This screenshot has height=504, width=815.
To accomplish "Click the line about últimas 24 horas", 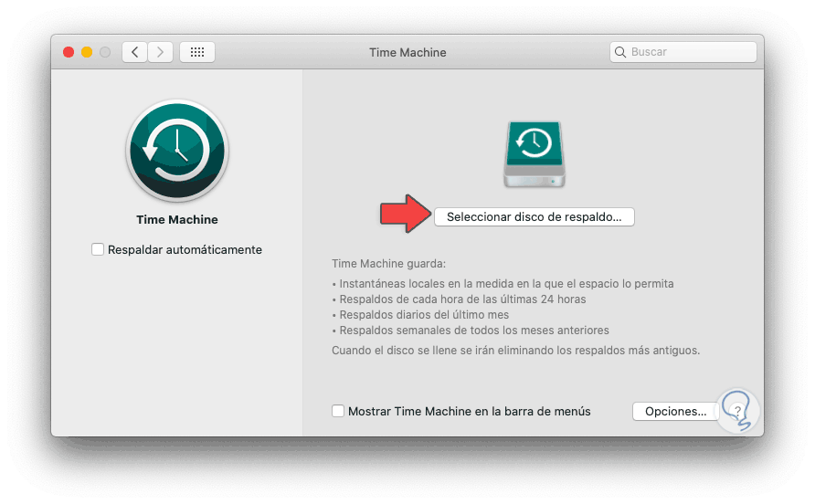I will (x=459, y=299).
